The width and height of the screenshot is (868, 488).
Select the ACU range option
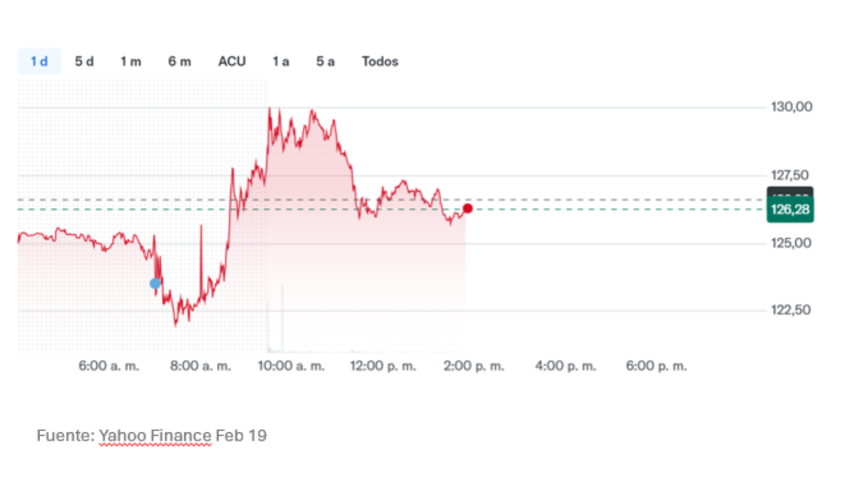pos(232,62)
